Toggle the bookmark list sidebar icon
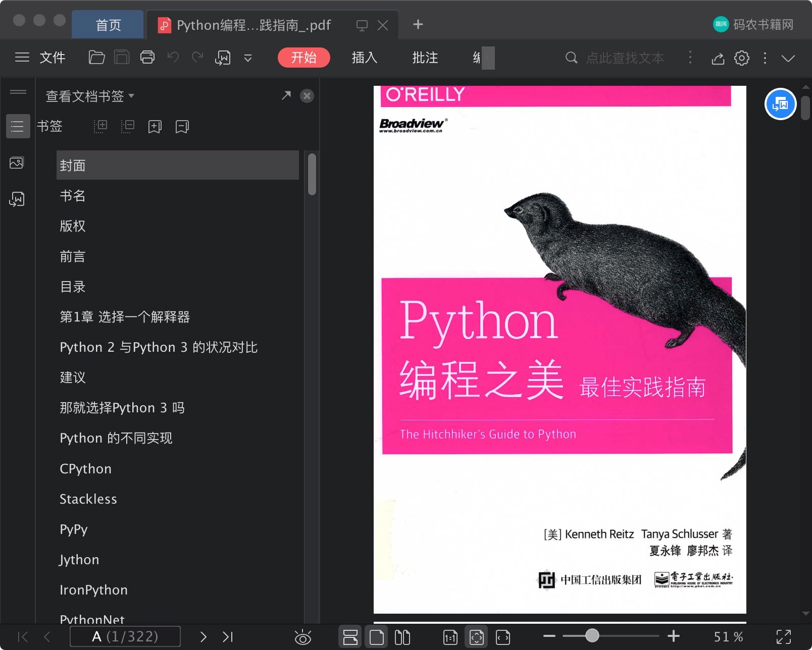The width and height of the screenshot is (812, 650). coord(18,126)
